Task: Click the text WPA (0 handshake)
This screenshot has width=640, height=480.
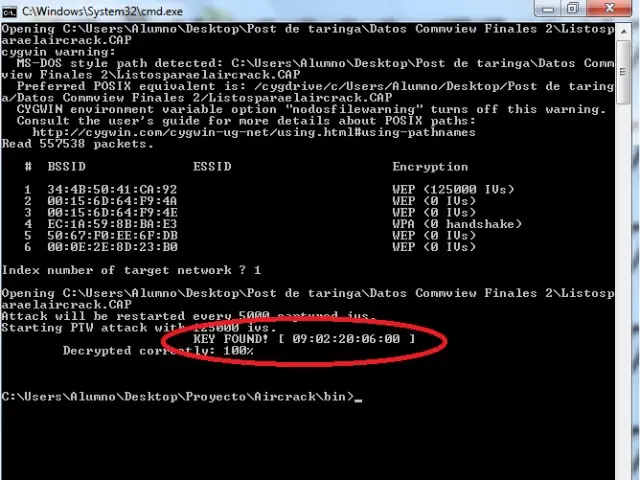Action: pyautogui.click(x=457, y=224)
